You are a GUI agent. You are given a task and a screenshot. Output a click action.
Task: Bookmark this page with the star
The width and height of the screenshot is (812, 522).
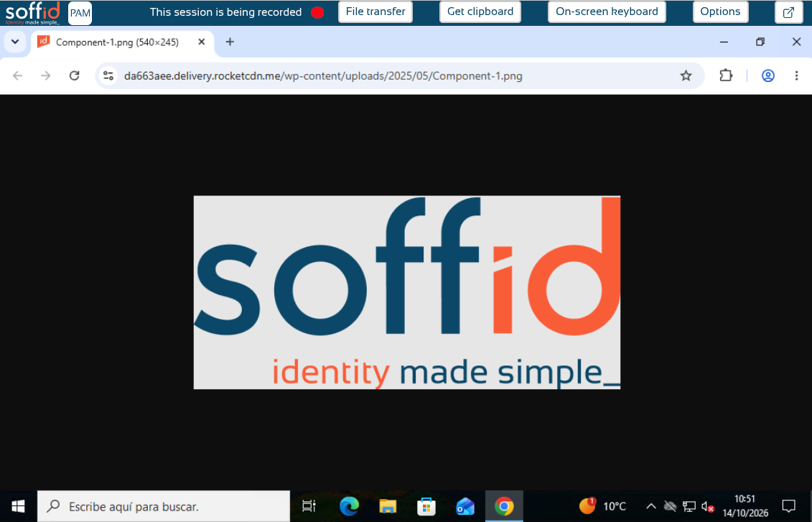click(686, 76)
